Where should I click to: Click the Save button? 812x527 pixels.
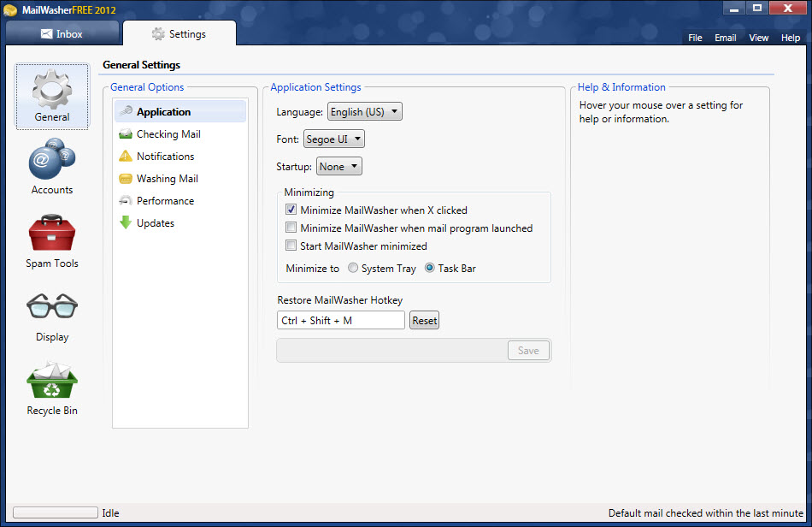(x=528, y=351)
